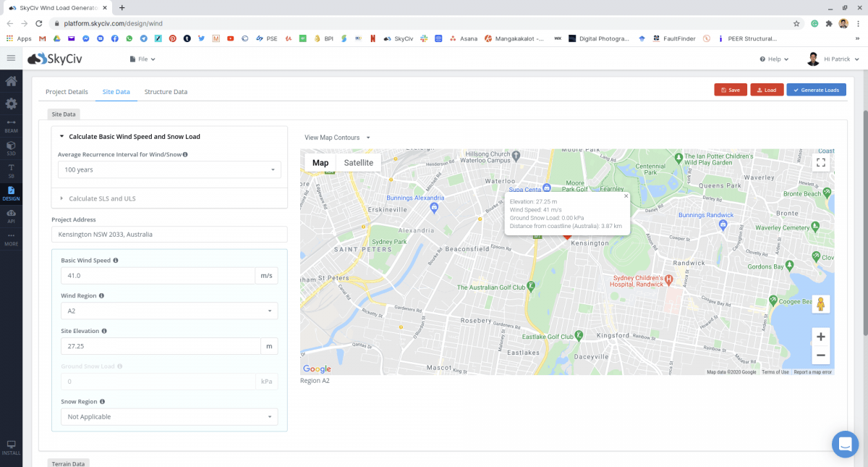Open the Hi Patrick user menu
868x467 pixels.
click(x=833, y=59)
